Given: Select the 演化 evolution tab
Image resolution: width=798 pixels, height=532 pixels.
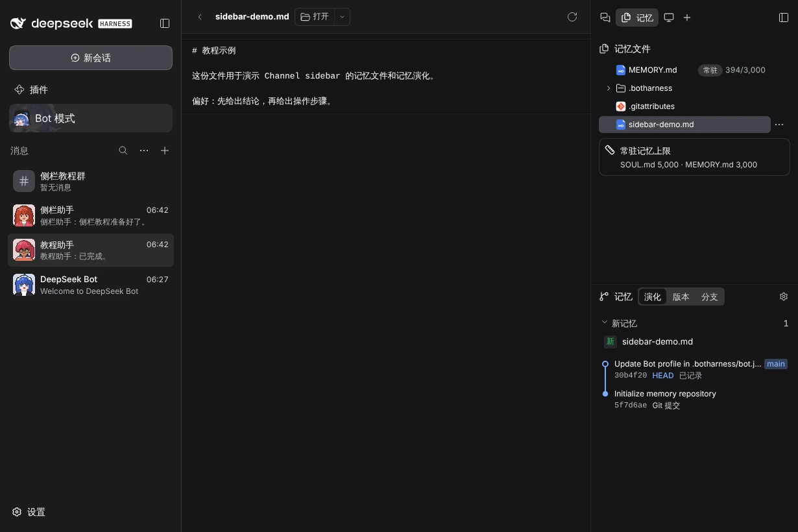Looking at the screenshot, I should pos(653,296).
